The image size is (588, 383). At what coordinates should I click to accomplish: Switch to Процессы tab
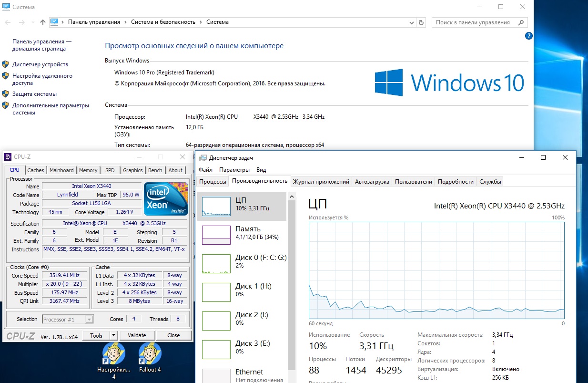click(x=213, y=182)
